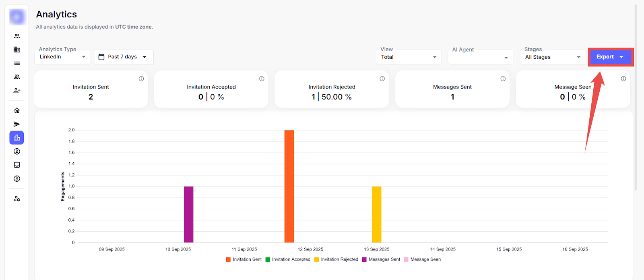Screen dimensions: 644x280
Task: Expand the Past 7 days date selector
Action: (x=124, y=57)
